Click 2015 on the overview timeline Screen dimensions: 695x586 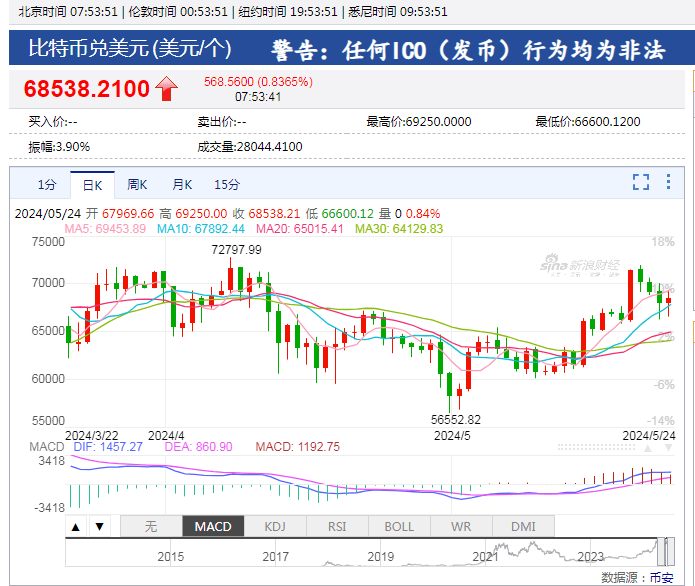pos(171,557)
